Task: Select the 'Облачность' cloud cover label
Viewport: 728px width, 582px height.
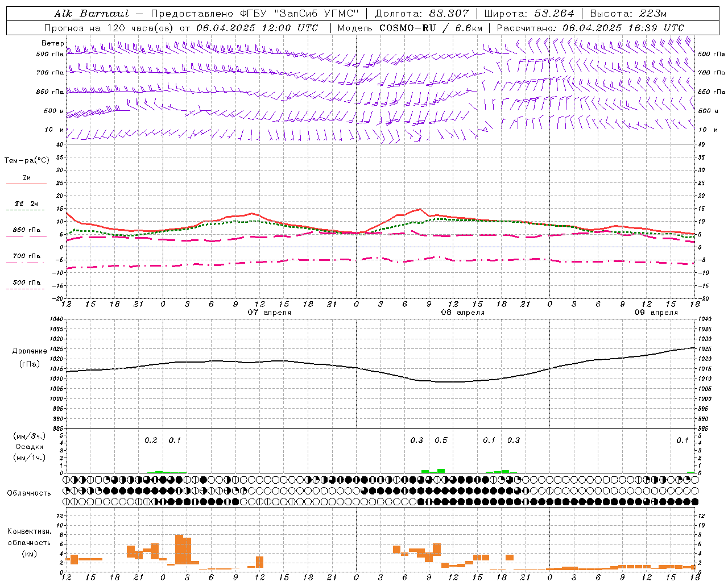Action: click(x=29, y=493)
